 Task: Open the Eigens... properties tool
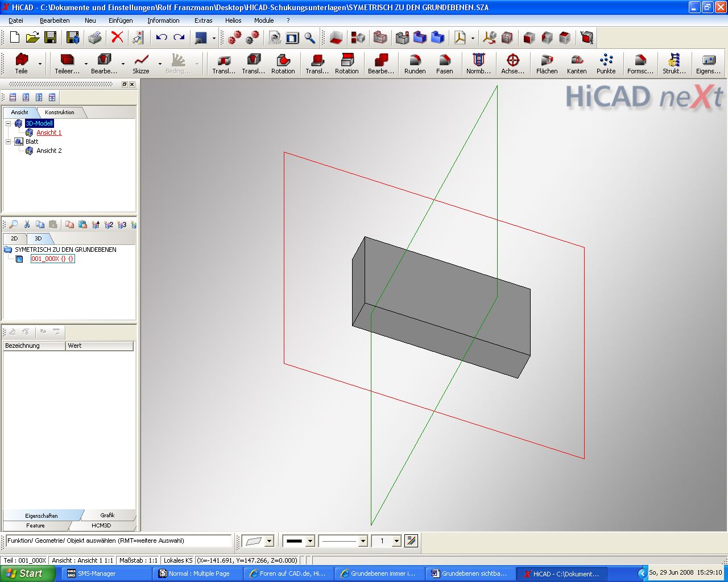click(708, 63)
